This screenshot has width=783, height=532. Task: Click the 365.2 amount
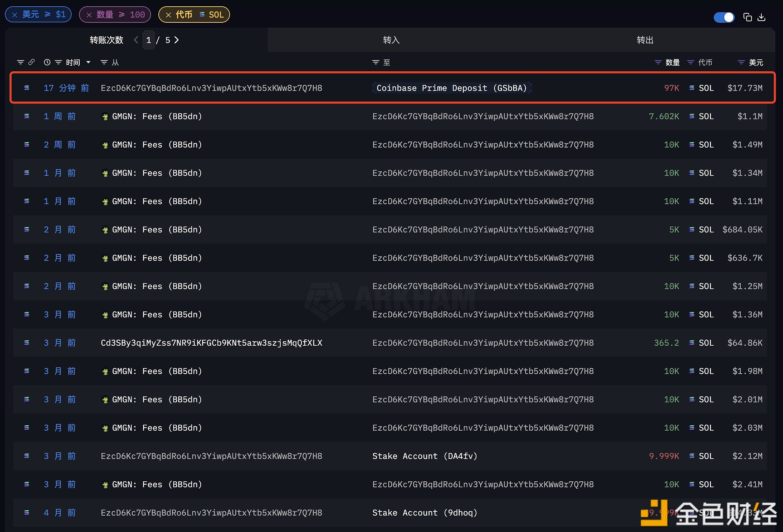tap(667, 343)
